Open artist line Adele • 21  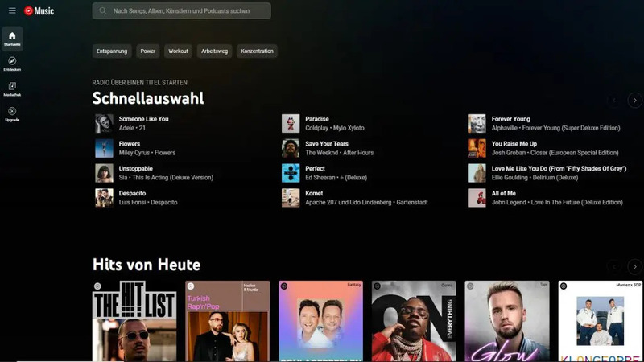(x=132, y=128)
